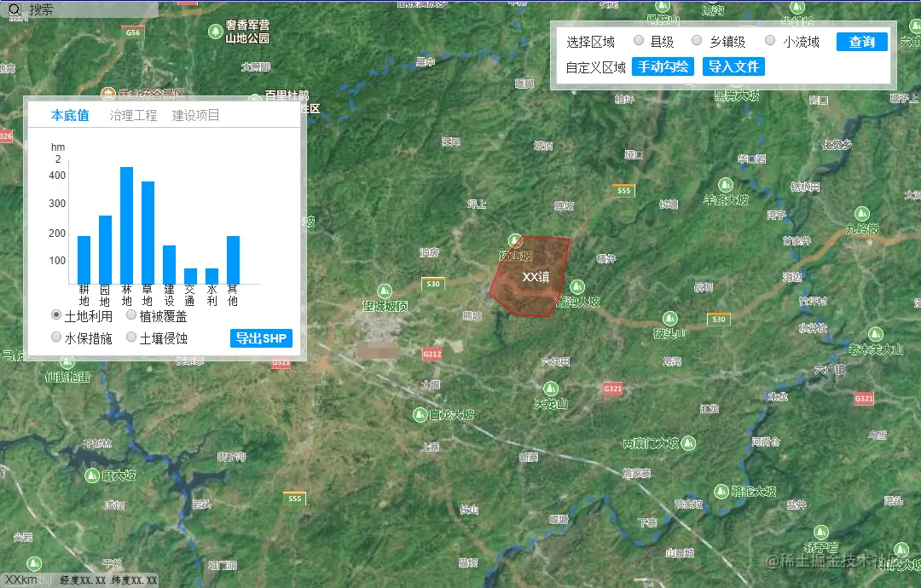Click the 导入文件 import file button
921x588 pixels.
pos(733,66)
